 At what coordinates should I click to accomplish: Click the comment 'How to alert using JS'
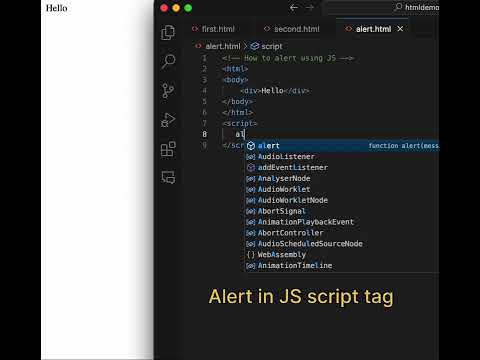click(290, 58)
